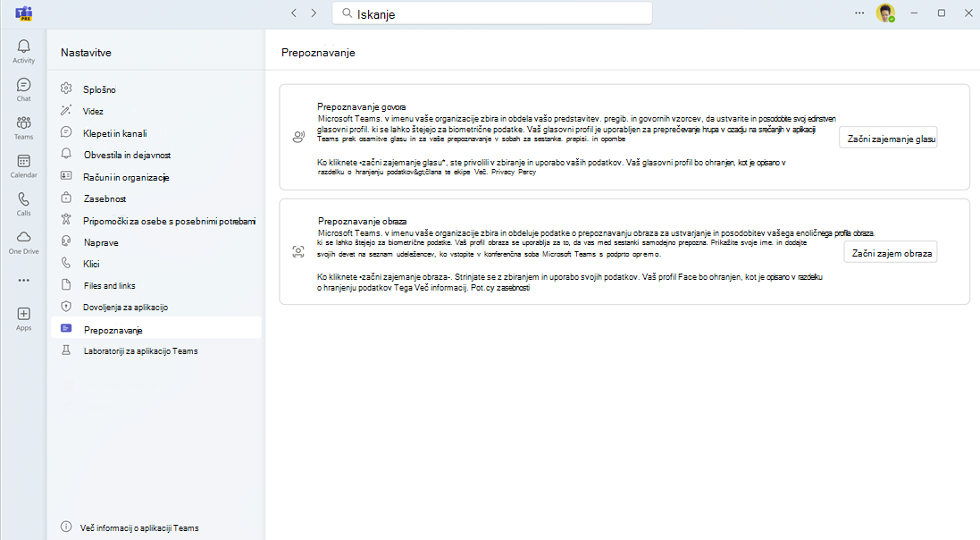Open Laboratoriji za aplikacijo Teams
This screenshot has height=540, width=980.
[156, 351]
